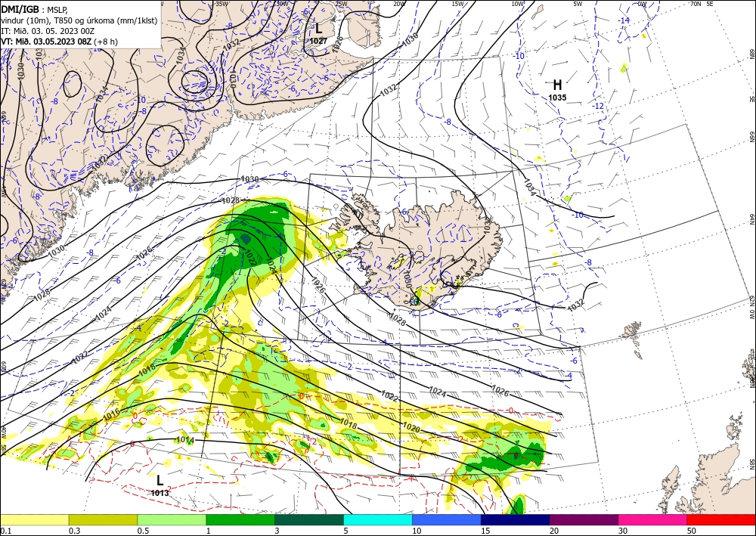Image resolution: width=756 pixels, height=536 pixels.
Task: Choose the purple 20–30 legend color band
Action: pos(584,519)
